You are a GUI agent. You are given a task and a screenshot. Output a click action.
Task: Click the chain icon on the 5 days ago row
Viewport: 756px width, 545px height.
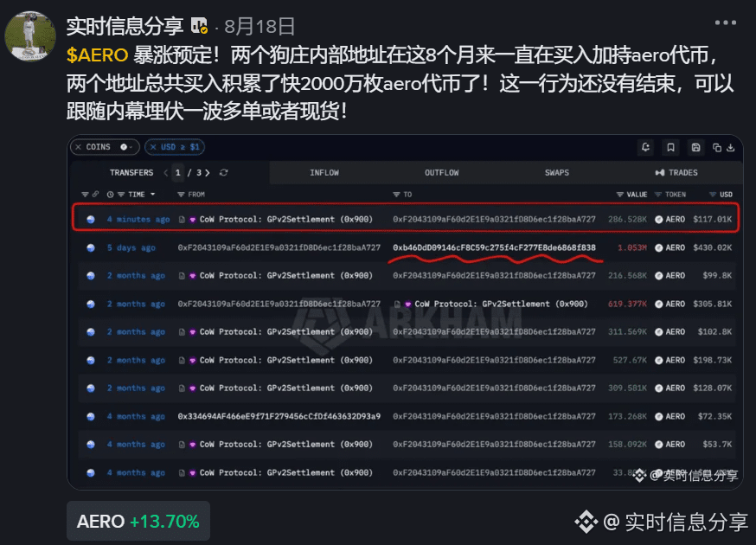[91, 248]
